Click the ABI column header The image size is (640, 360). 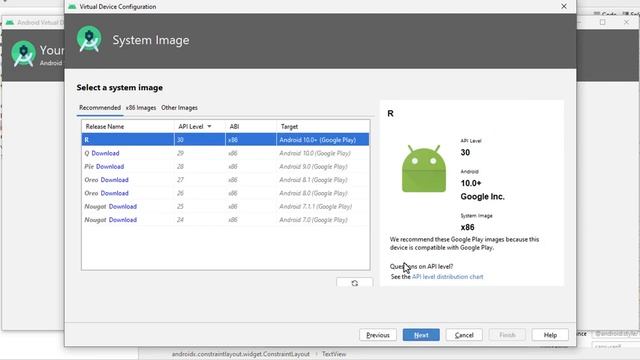click(251, 127)
